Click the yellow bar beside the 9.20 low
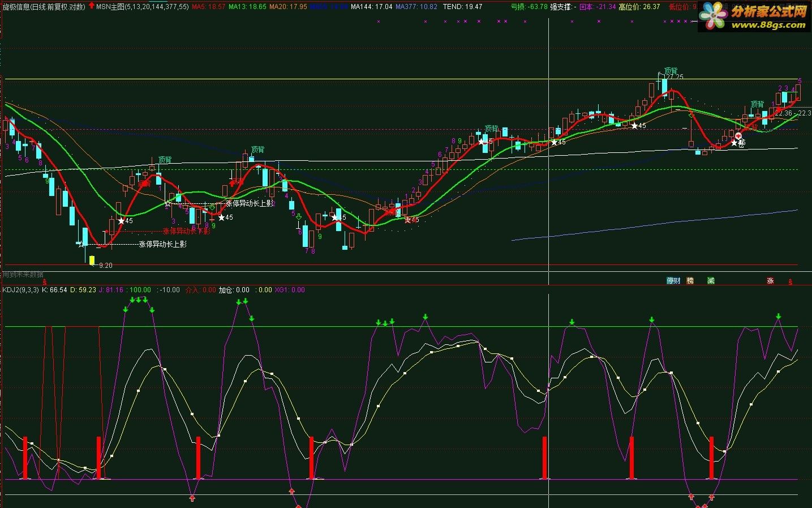Viewport: 812px width, 508px height. pyautogui.click(x=92, y=261)
